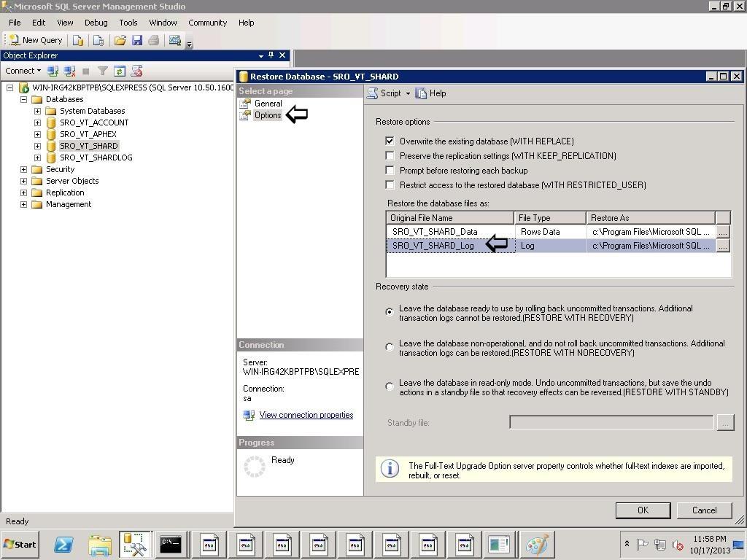Expand the SRO_VT_SHARDLOG database
The image size is (747, 560).
click(x=37, y=157)
